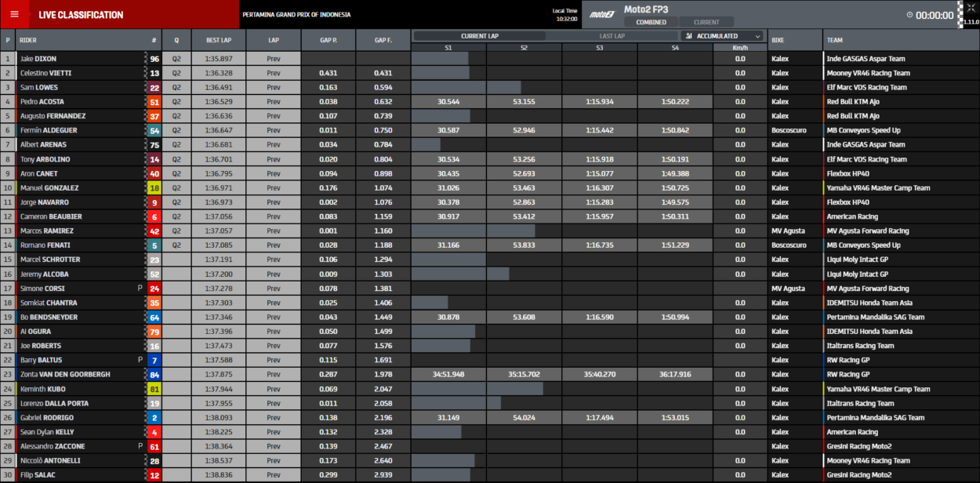Select rider name Sean Dylan KELLY
Screen dimensions: 980x483
tap(47, 432)
